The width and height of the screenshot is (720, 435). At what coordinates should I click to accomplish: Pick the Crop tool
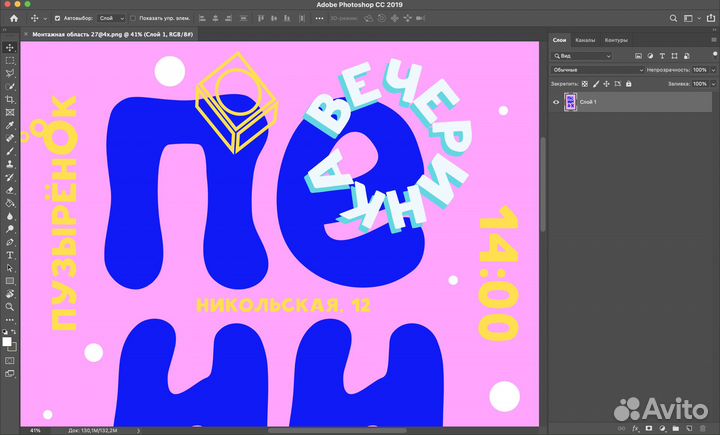[x=10, y=100]
